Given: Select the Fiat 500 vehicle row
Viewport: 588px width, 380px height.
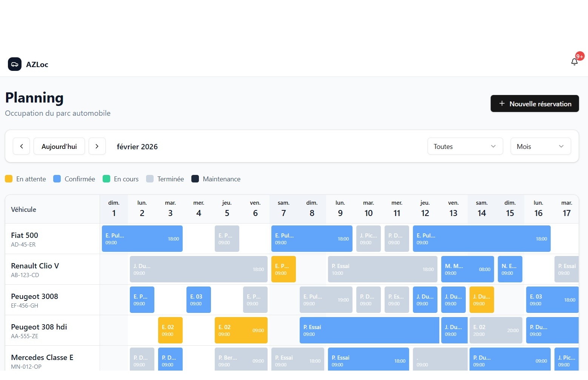Looking at the screenshot, I should tap(25, 239).
